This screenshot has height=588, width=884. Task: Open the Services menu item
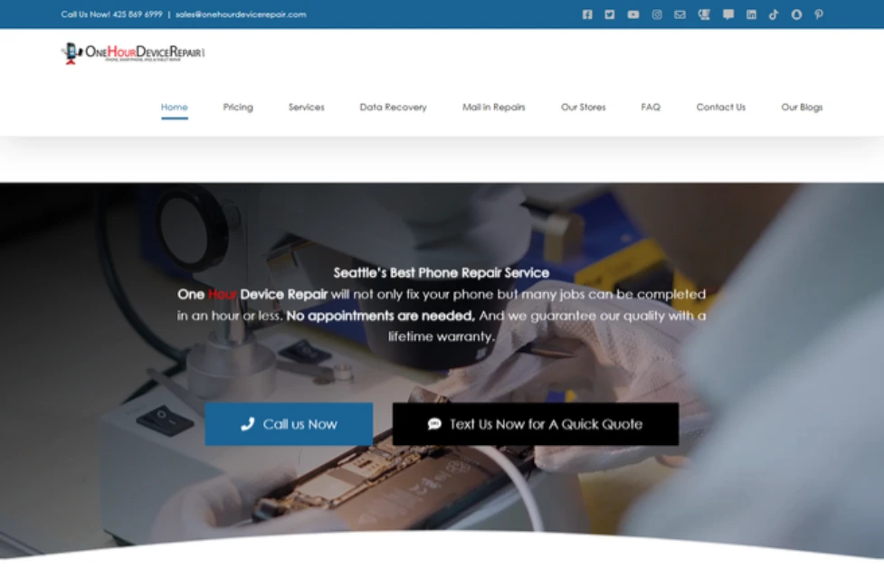[306, 107]
